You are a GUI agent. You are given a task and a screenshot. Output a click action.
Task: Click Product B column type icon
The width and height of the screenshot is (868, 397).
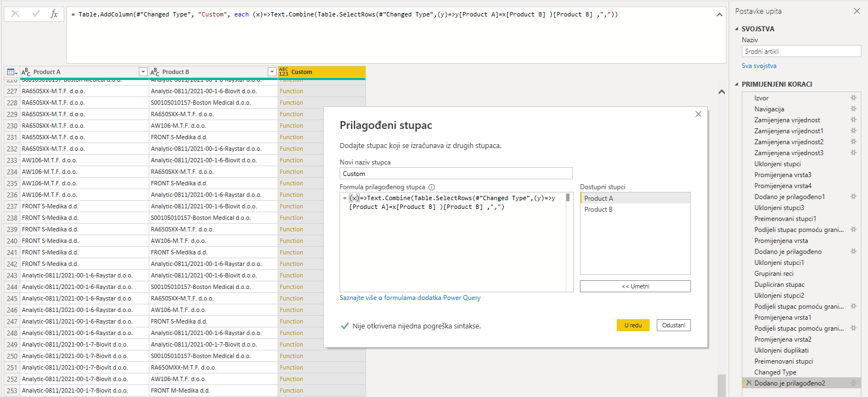[x=155, y=72]
